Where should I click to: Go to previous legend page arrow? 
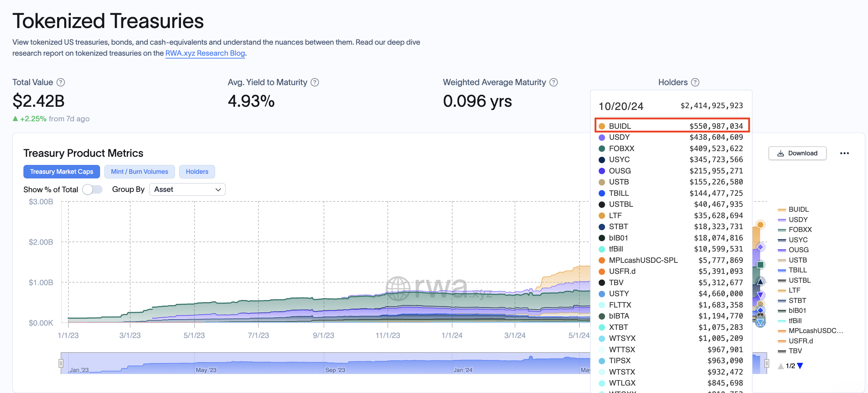click(781, 366)
